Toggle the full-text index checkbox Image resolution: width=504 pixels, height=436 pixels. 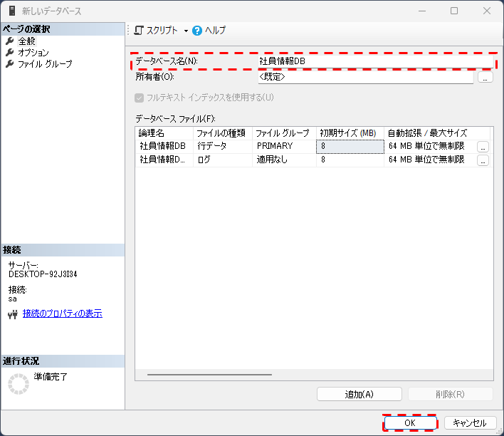[140, 98]
